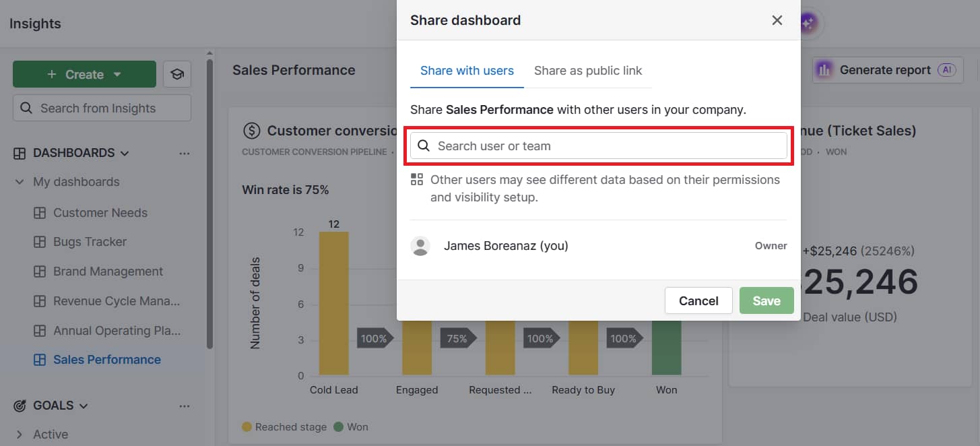The height and width of the screenshot is (446, 980).
Task: Click Cancel to dismiss sharing changes
Action: (x=698, y=300)
